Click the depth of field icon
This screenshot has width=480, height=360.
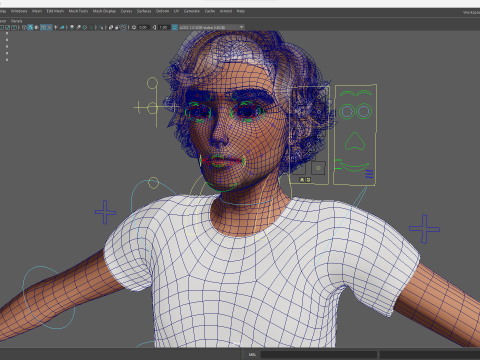pyautogui.click(x=92, y=27)
